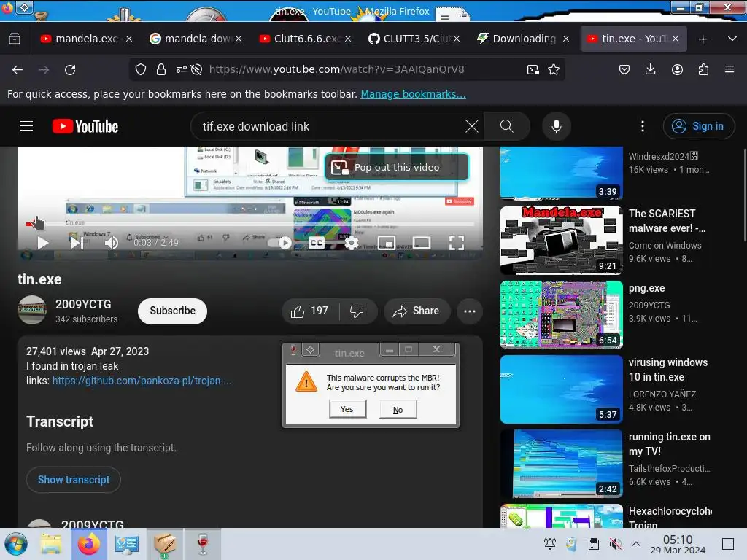Play the tin.exe video

(43, 243)
